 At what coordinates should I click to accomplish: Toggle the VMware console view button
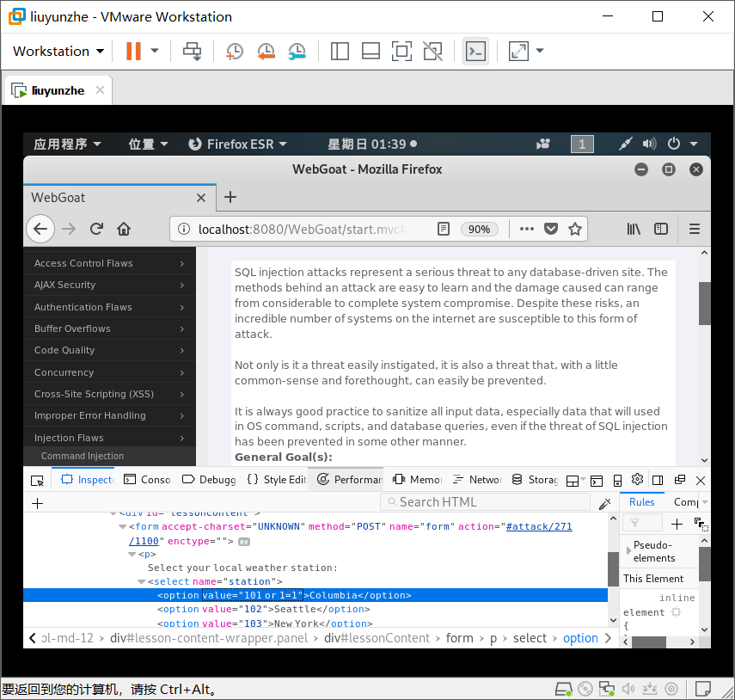(475, 51)
